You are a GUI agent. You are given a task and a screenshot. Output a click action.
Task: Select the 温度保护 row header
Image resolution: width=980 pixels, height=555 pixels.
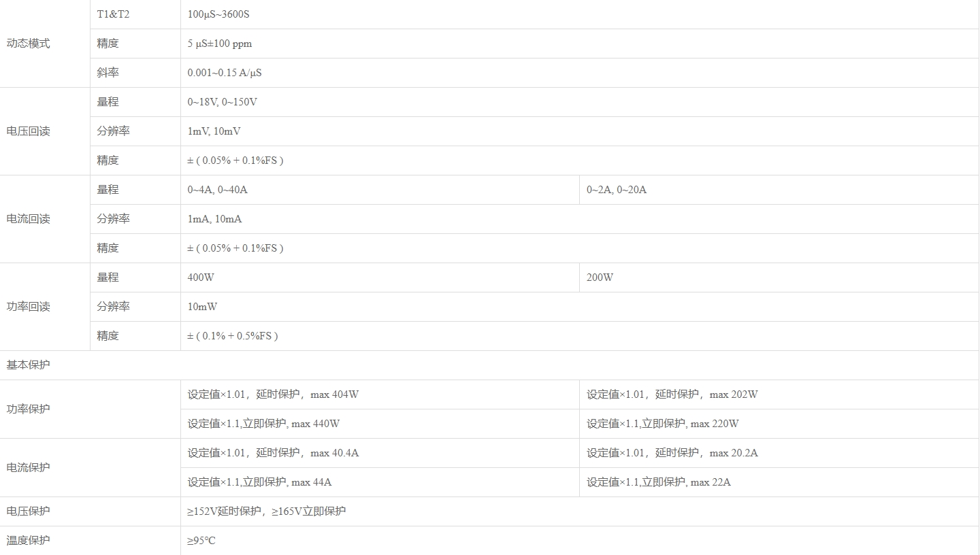(x=90, y=541)
